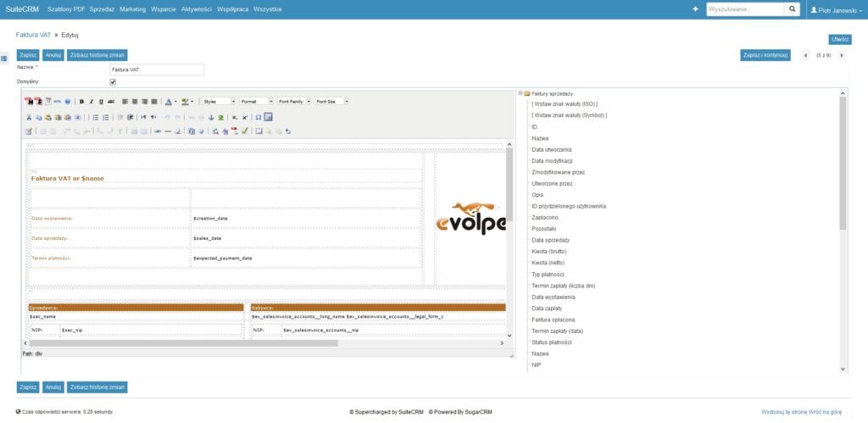Viewport: 868px width, 423px height.
Task: Open the Szablony PDF menu
Action: click(66, 9)
